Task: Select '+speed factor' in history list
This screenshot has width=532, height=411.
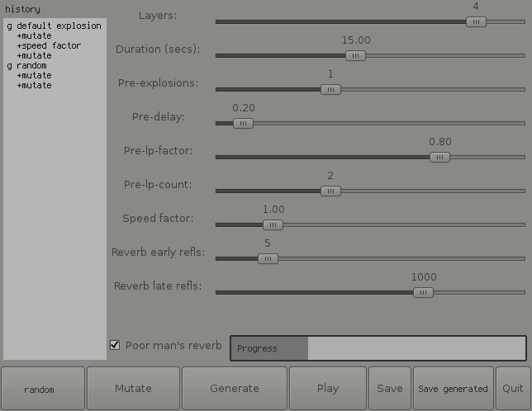Action: pos(48,46)
